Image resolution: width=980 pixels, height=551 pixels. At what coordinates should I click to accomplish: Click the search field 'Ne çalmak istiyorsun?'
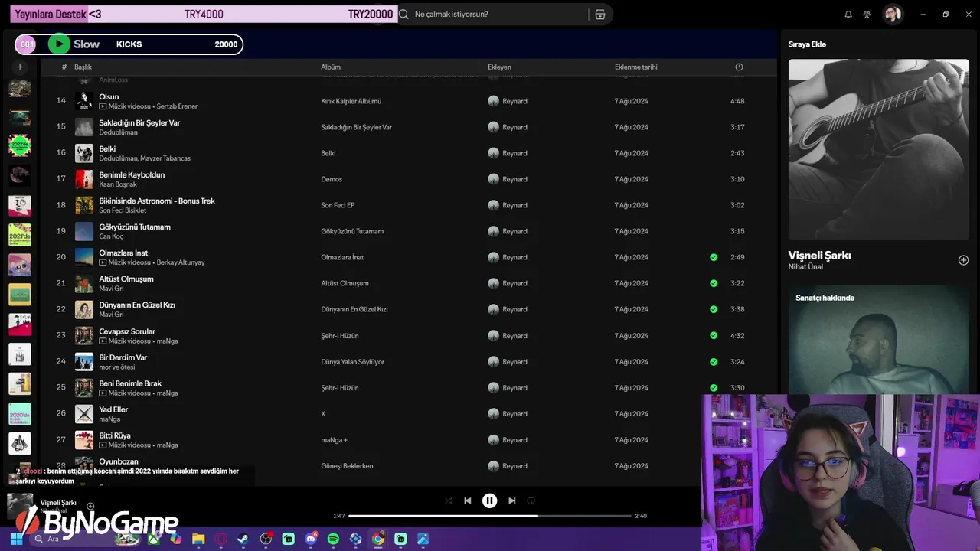click(498, 15)
